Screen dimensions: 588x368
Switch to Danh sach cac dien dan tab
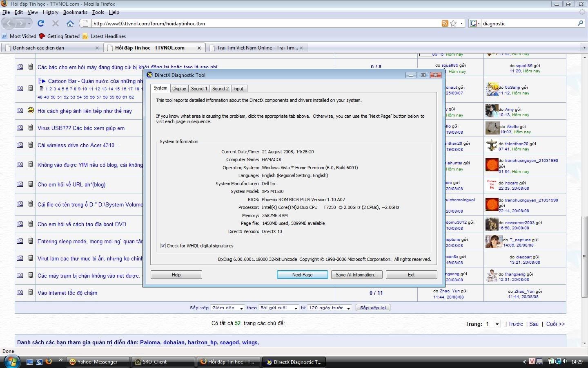(51, 48)
